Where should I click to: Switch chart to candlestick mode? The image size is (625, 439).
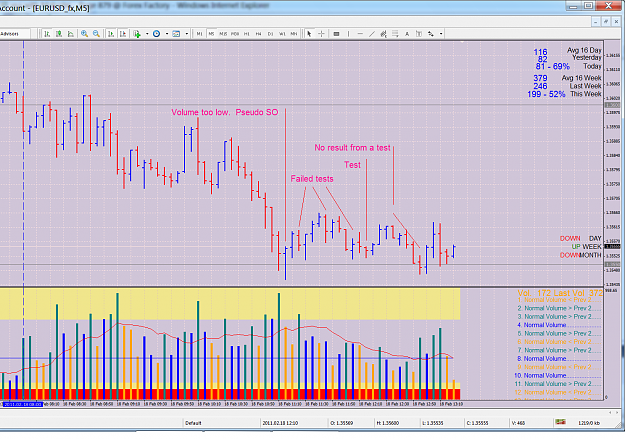pos(59,34)
